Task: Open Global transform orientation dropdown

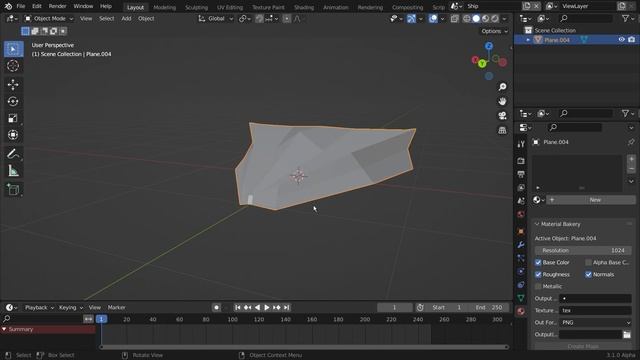Action: 216,19
